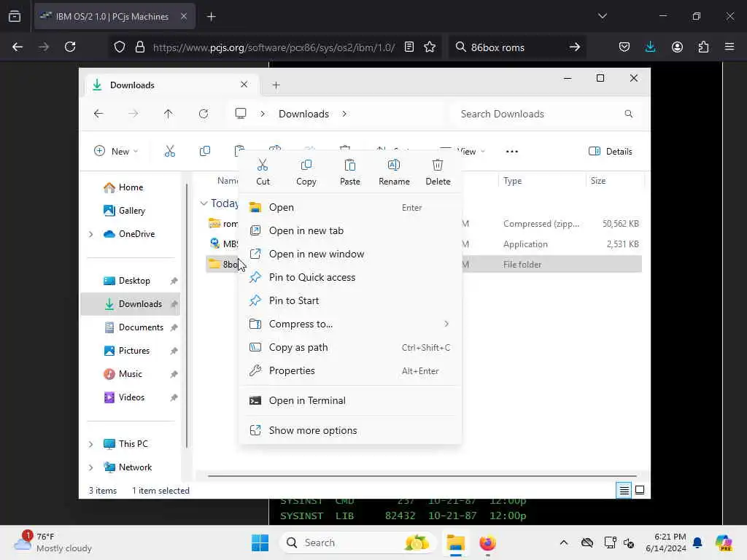Select Music in the sidebar
This screenshot has width=747, height=560.
point(131,374)
